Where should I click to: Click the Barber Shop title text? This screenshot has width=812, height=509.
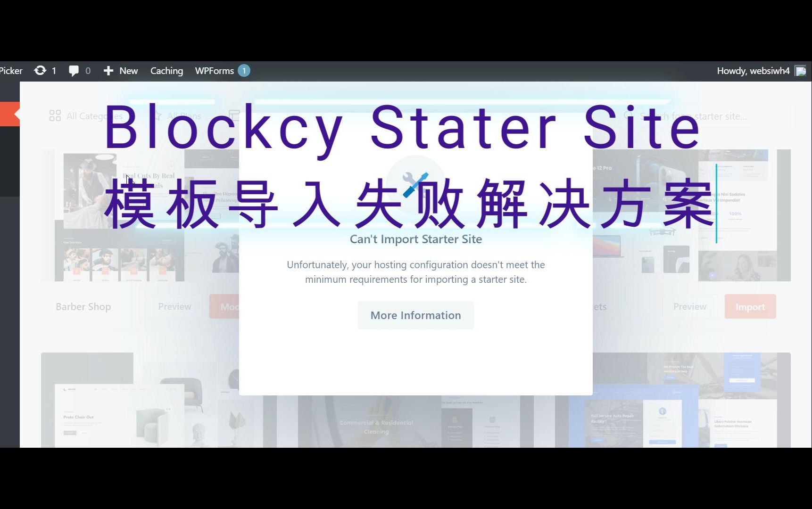pyautogui.click(x=83, y=307)
